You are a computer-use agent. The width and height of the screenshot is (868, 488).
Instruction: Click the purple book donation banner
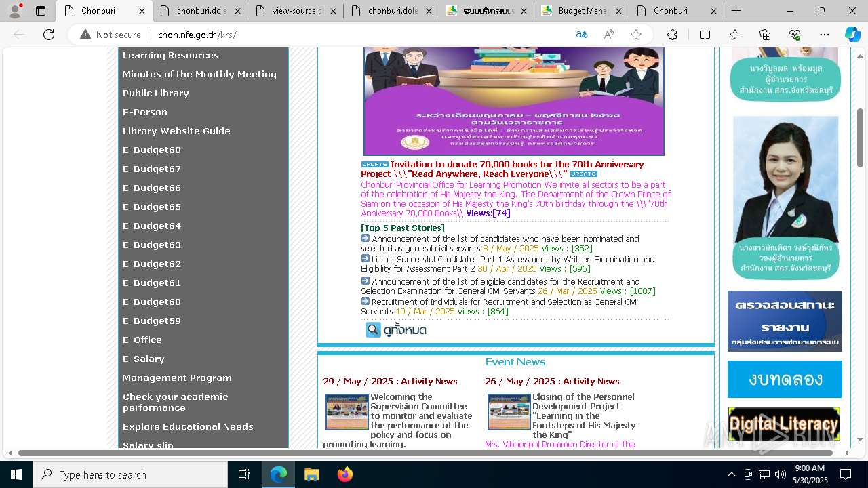(x=514, y=102)
